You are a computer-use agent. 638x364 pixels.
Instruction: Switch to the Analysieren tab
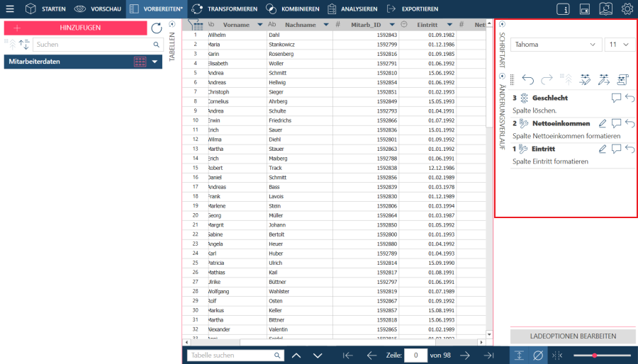pyautogui.click(x=352, y=9)
